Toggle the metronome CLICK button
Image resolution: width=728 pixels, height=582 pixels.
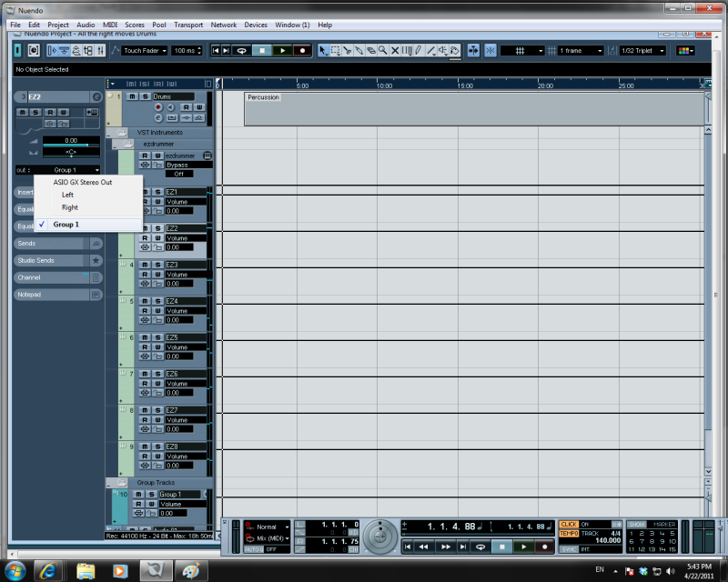click(568, 525)
